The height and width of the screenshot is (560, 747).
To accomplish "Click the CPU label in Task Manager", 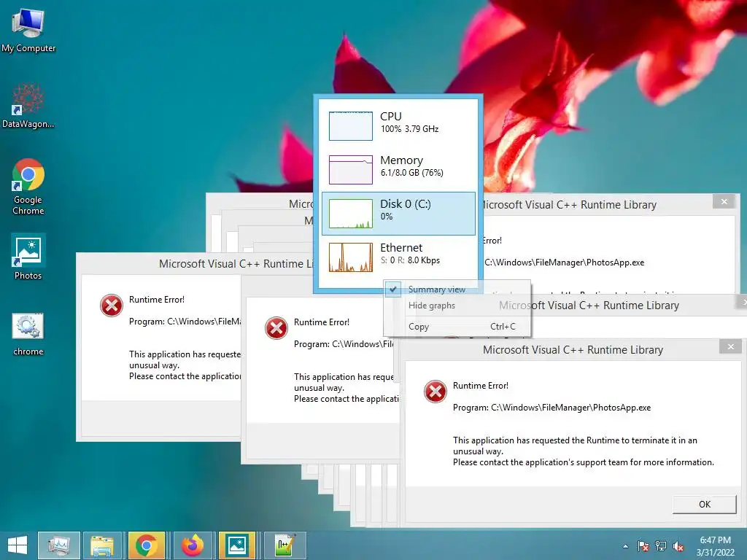I will pyautogui.click(x=391, y=116).
